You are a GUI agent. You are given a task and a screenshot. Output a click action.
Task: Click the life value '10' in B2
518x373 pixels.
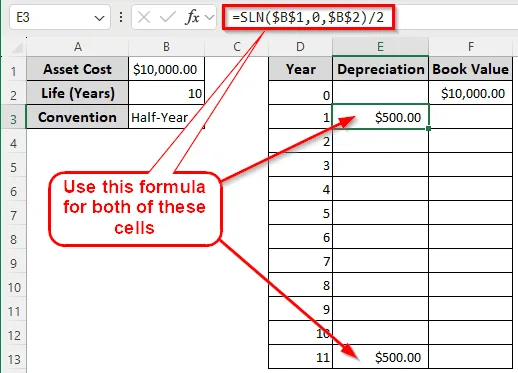click(x=166, y=93)
